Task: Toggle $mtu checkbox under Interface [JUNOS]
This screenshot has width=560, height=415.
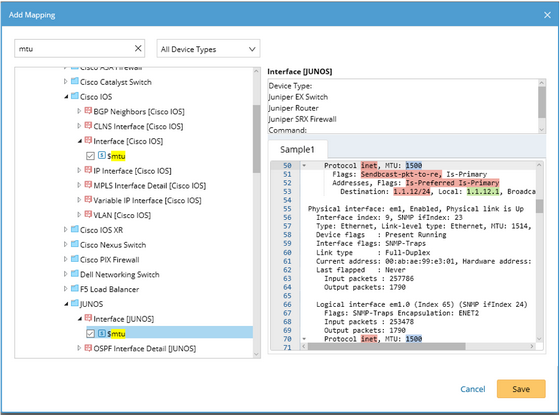Action: 90,333
